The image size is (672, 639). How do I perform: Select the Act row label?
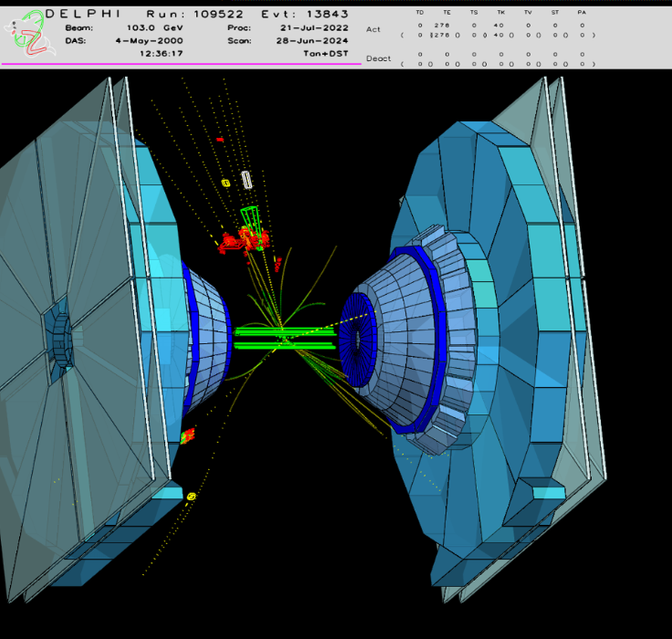(x=373, y=29)
